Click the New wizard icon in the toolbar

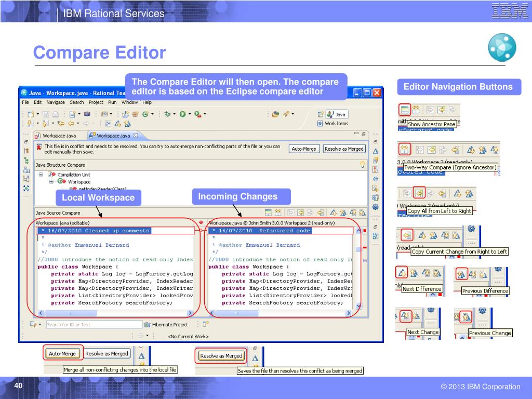coord(31,114)
